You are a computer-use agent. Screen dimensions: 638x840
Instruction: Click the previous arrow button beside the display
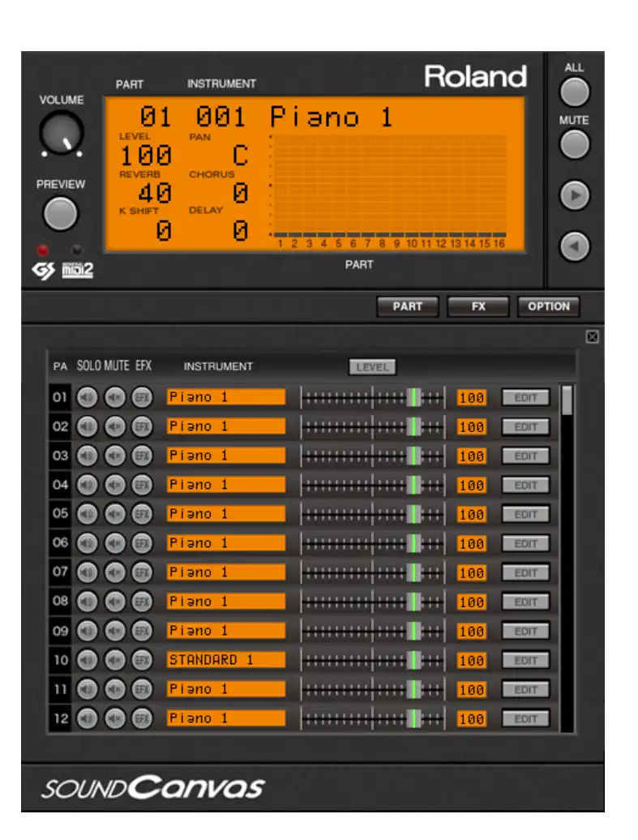(x=574, y=246)
